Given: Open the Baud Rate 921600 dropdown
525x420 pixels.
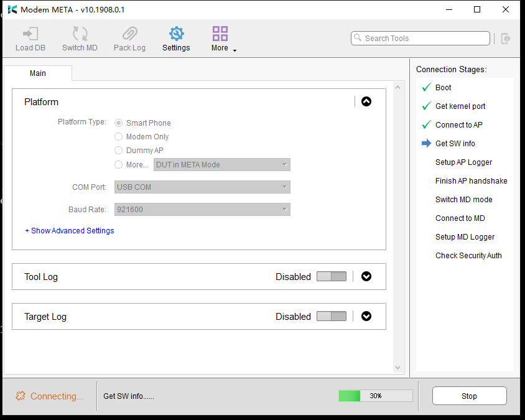Looking at the screenshot, I should pyautogui.click(x=202, y=209).
